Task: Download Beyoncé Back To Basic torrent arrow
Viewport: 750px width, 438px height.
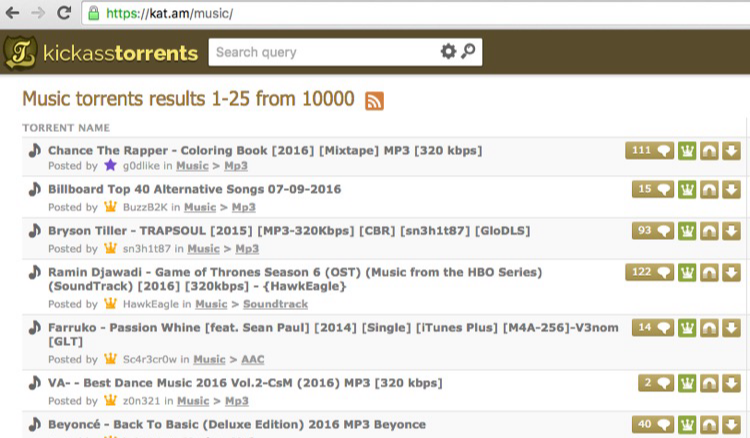Action: tap(731, 425)
